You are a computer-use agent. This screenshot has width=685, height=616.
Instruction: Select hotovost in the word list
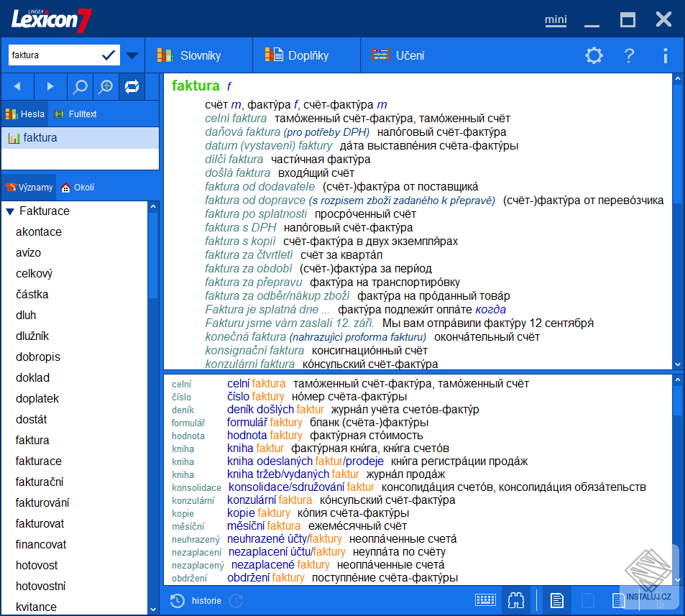[x=37, y=565]
